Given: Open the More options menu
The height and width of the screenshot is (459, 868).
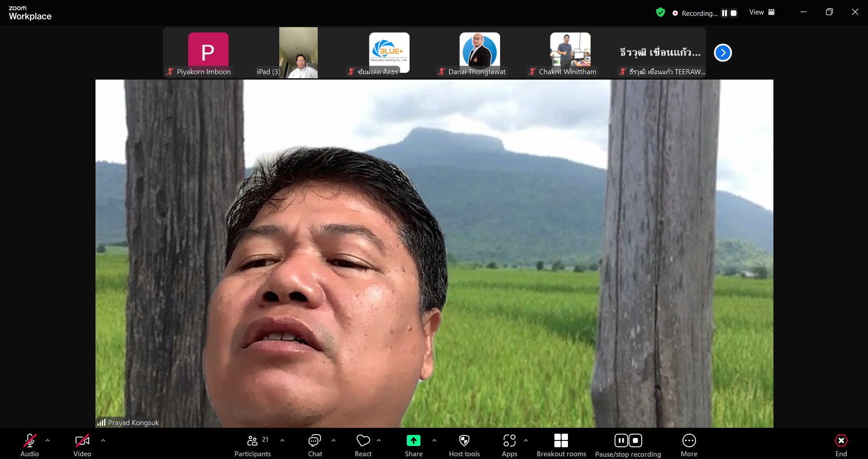Looking at the screenshot, I should [689, 445].
